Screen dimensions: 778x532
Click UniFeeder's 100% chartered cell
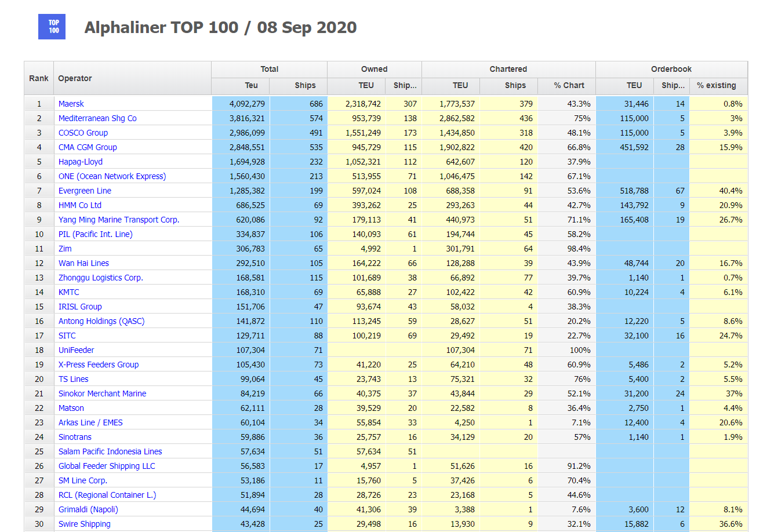coord(566,350)
